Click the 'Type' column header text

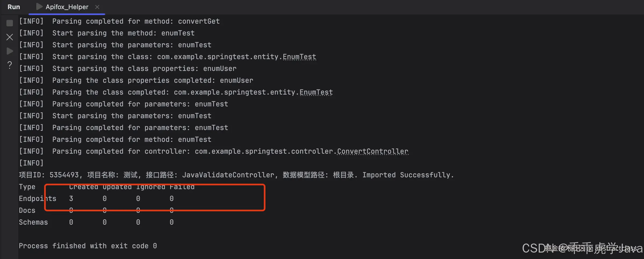pyautogui.click(x=27, y=187)
